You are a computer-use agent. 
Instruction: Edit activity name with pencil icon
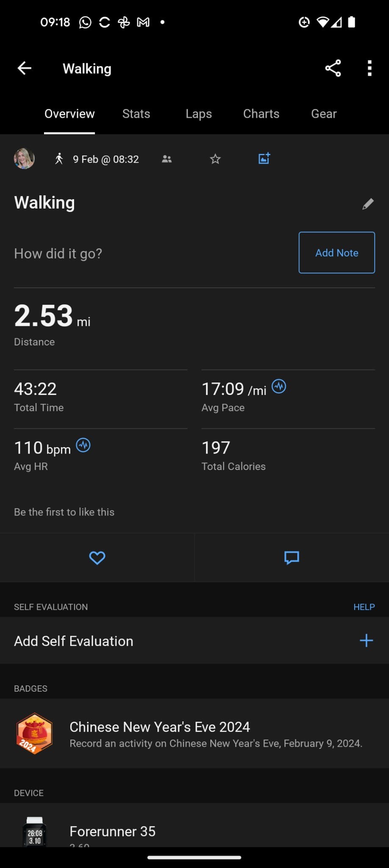368,204
